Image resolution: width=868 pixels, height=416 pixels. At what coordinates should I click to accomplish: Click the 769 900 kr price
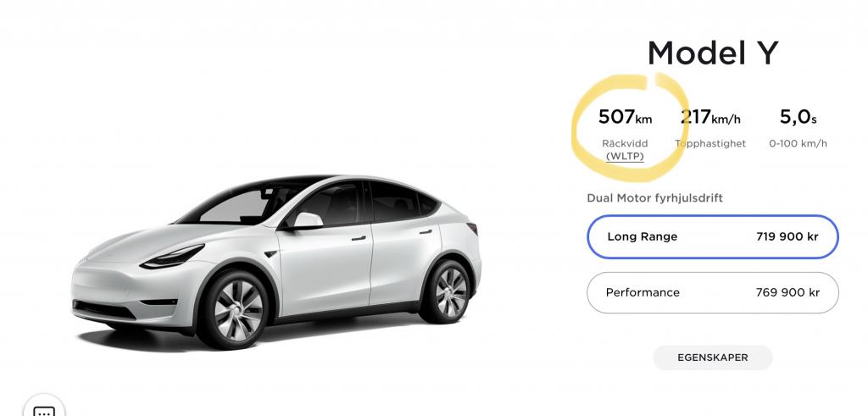(787, 292)
